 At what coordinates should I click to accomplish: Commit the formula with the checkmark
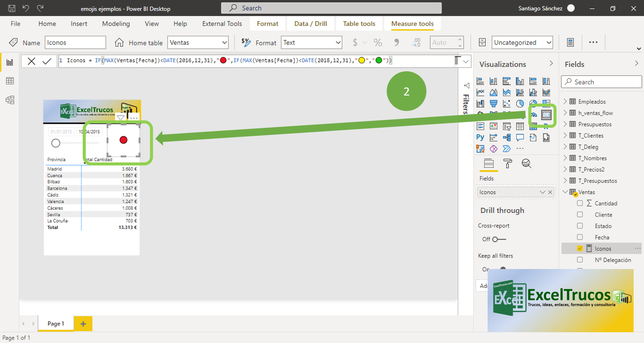click(47, 61)
